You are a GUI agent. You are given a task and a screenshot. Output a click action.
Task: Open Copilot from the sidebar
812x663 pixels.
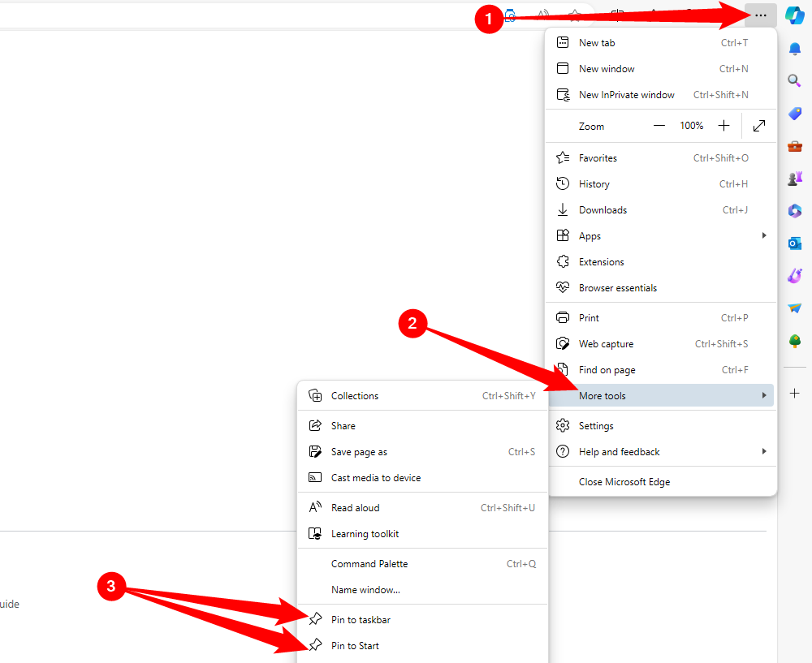pyautogui.click(x=794, y=15)
